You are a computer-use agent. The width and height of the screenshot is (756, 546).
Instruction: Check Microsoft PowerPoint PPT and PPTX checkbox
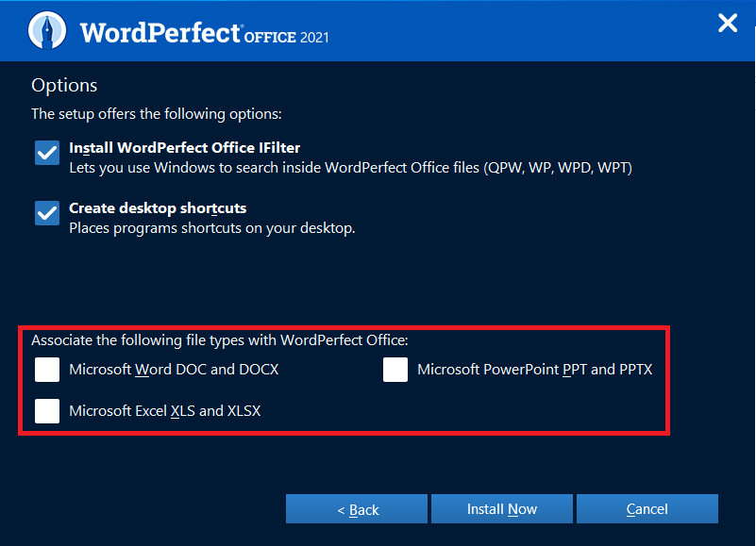click(x=395, y=370)
